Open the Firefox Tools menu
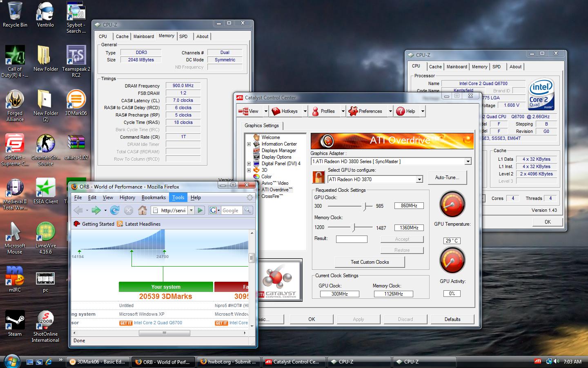The height and width of the screenshot is (368, 588). pos(178,197)
